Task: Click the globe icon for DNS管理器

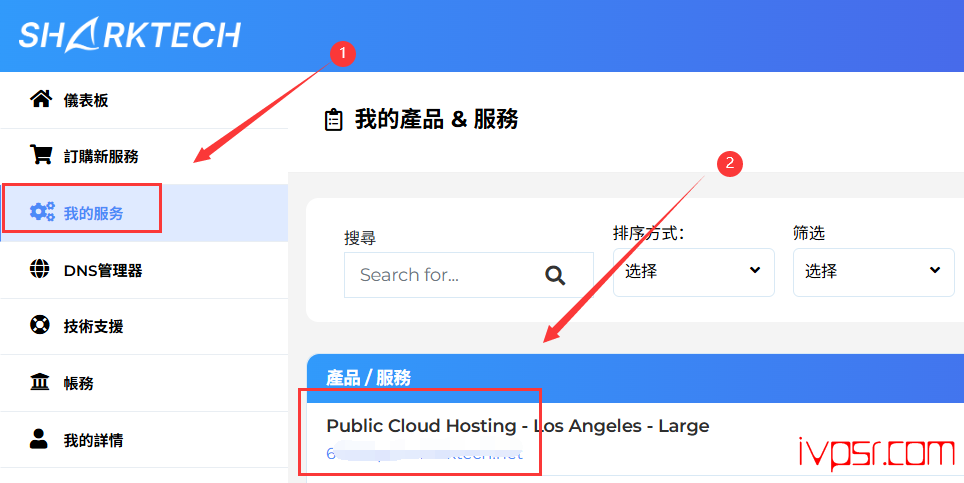Action: pyautogui.click(x=40, y=269)
